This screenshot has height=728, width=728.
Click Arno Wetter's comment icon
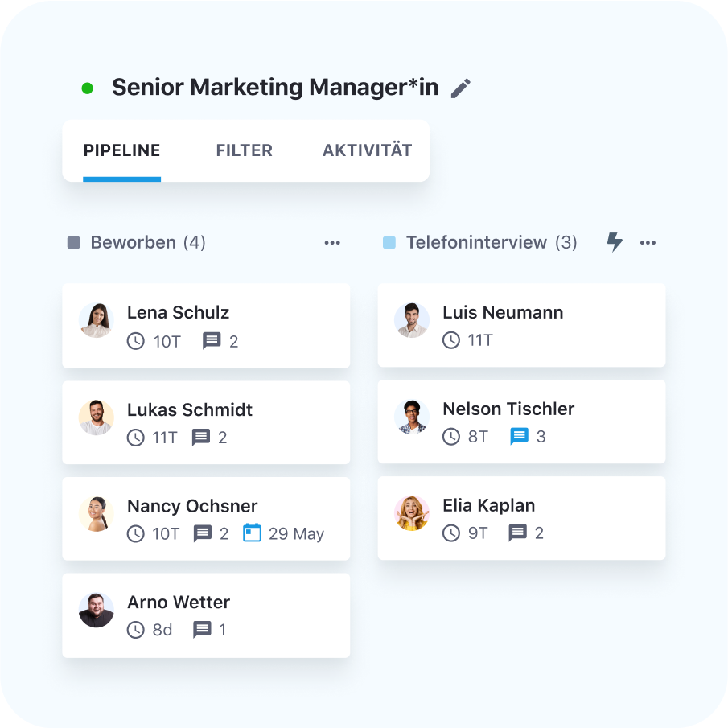click(202, 630)
